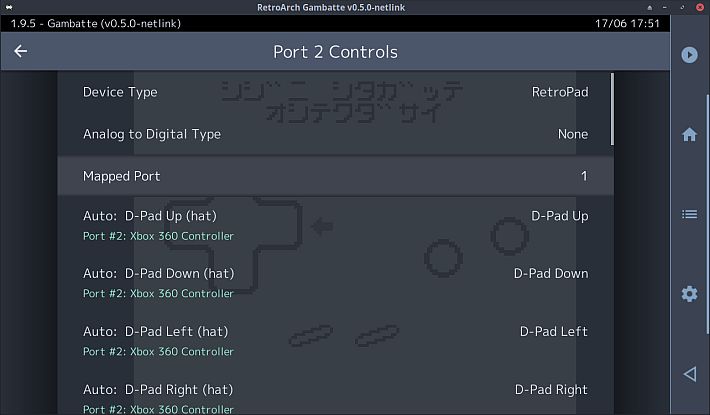Viewport: 710px width, 415px height.
Task: Click the menu list scrollbar thumb
Action: coord(612,109)
